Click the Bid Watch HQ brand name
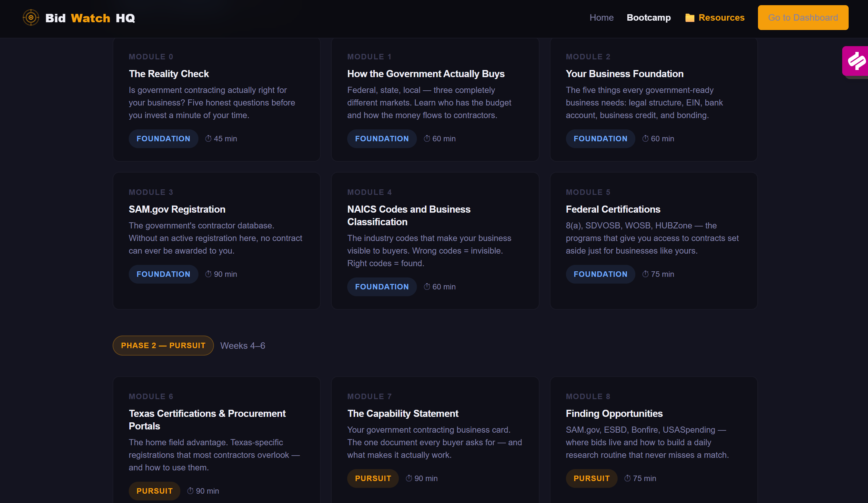This screenshot has width=868, height=503. point(90,18)
